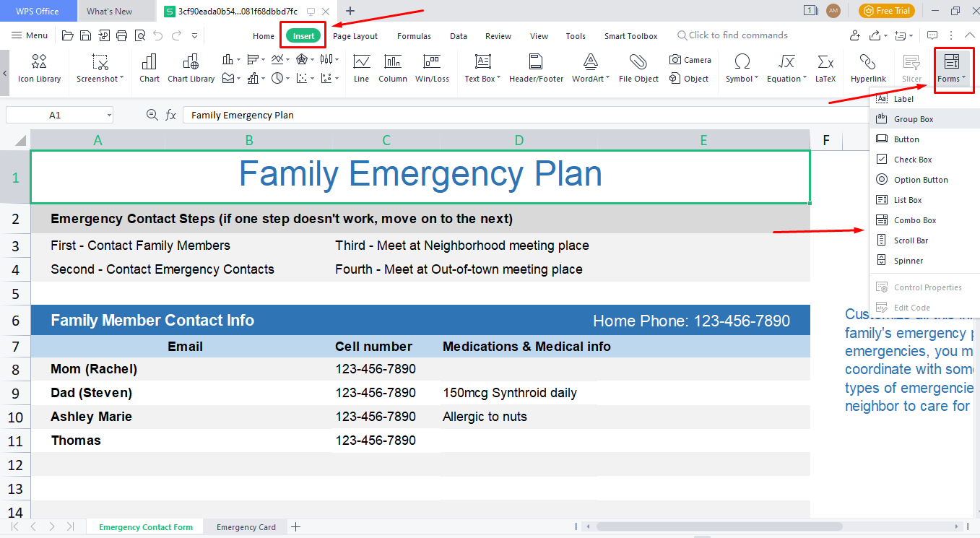Open the Icon Library
This screenshot has width=980, height=538.
[38, 69]
